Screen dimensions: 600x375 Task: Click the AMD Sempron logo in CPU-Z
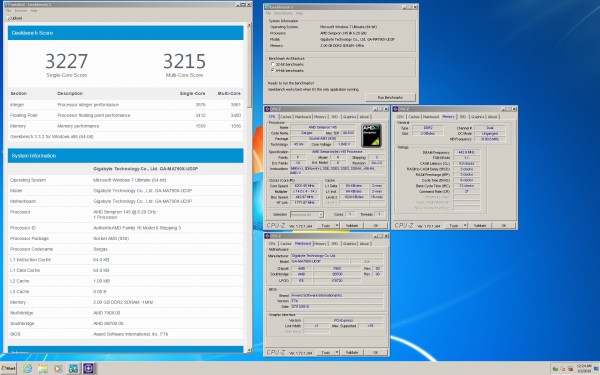pos(371,135)
